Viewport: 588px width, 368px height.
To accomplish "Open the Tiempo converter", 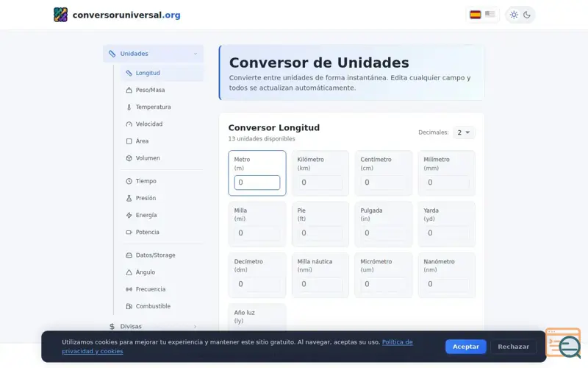I will (162, 181).
